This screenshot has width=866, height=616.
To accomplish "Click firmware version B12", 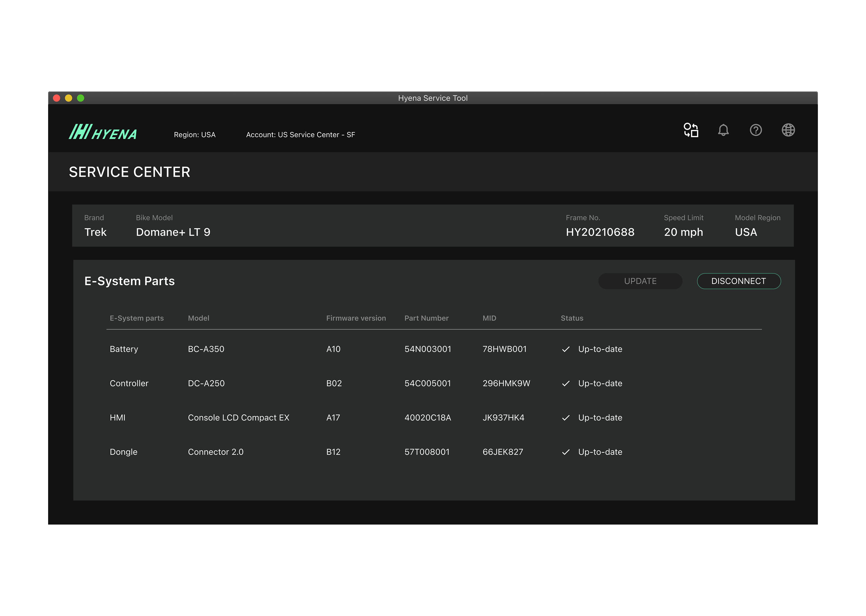I will pyautogui.click(x=333, y=452).
